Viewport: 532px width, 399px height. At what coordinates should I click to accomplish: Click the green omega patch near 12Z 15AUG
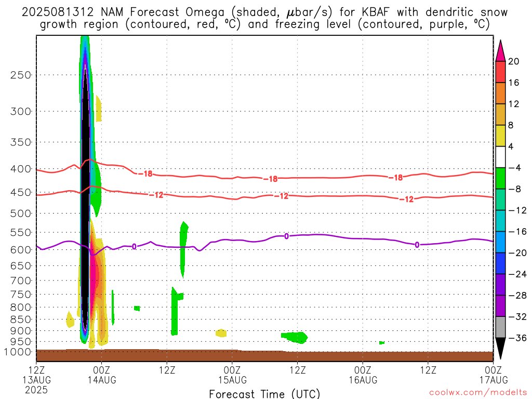click(x=295, y=337)
